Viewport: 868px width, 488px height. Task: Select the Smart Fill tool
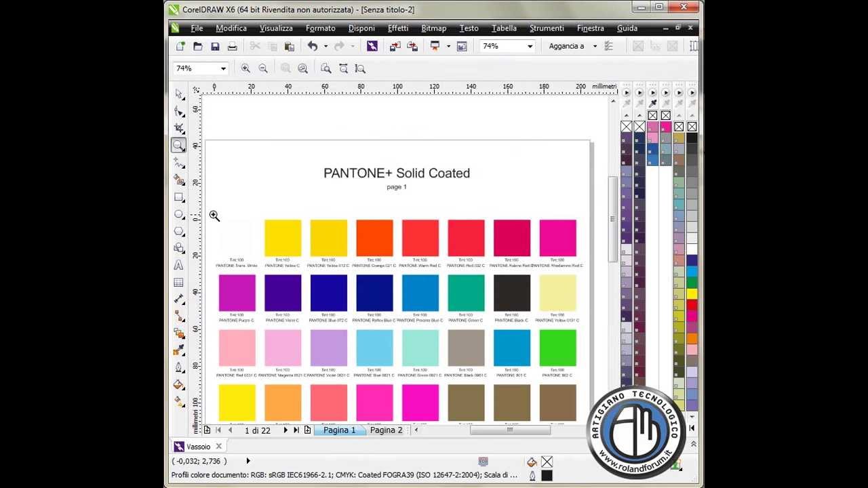(179, 180)
